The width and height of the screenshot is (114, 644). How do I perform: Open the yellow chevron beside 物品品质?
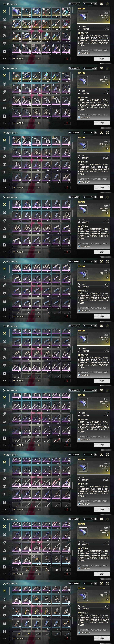14,59
